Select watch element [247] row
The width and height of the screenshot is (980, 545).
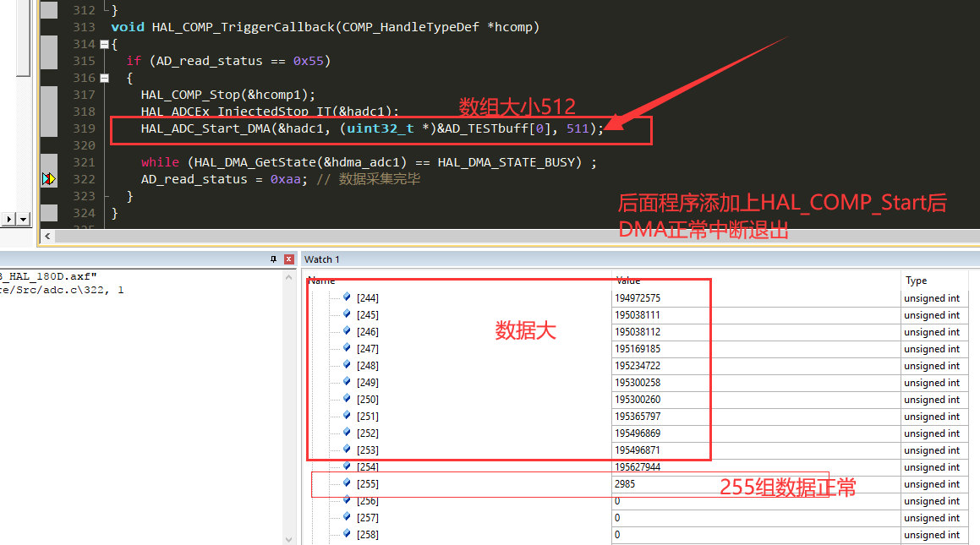(x=634, y=348)
